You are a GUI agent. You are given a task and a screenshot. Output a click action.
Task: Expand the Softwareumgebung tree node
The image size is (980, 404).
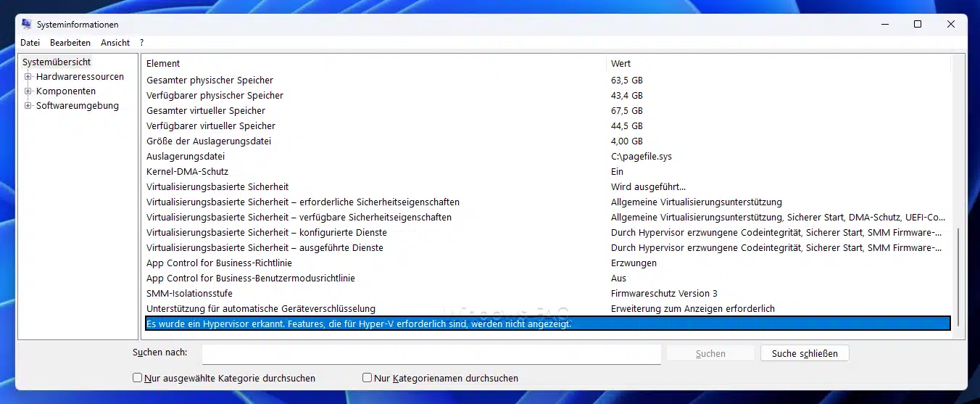click(28, 106)
